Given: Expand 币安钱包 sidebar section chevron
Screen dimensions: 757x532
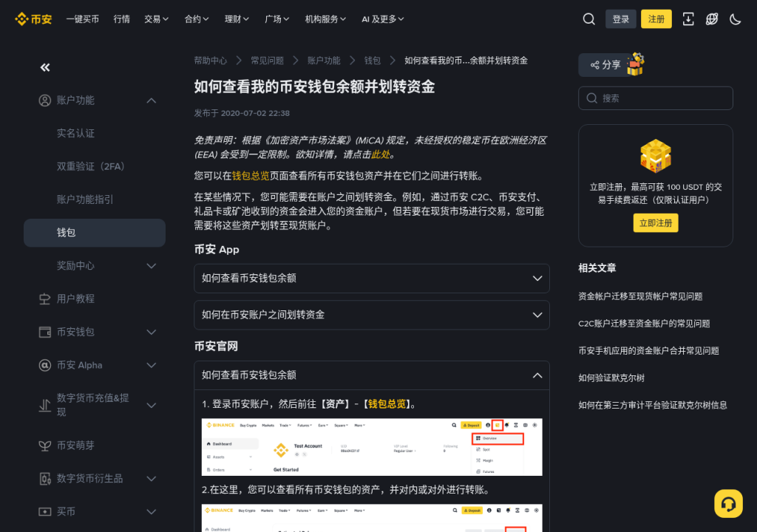Looking at the screenshot, I should tap(151, 332).
